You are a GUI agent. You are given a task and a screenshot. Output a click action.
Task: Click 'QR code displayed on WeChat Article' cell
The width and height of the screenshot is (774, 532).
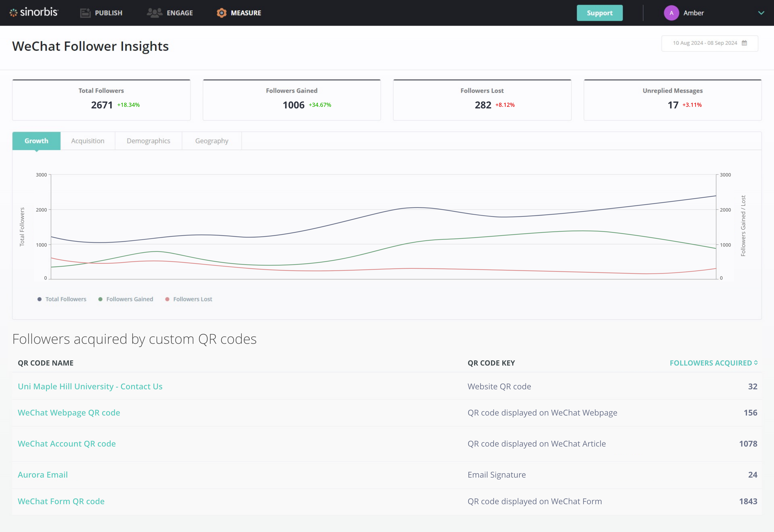(x=536, y=444)
